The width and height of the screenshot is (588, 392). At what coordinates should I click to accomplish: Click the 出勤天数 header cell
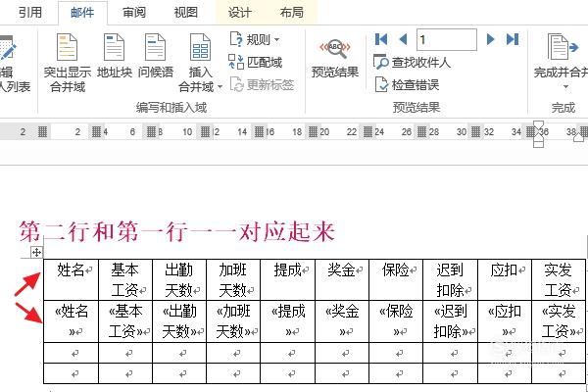179,279
